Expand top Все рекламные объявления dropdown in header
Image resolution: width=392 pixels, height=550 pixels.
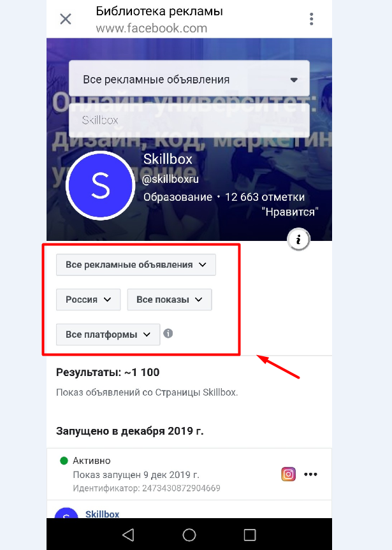point(189,79)
